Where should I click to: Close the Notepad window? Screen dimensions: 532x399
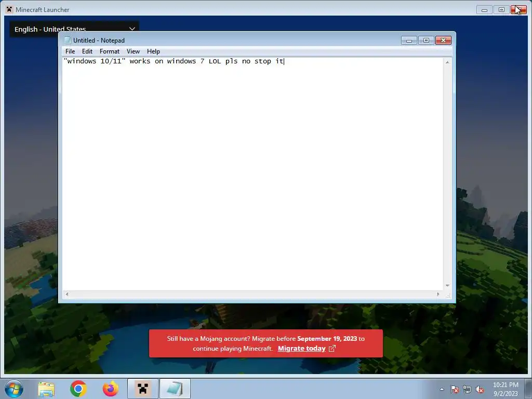click(443, 41)
